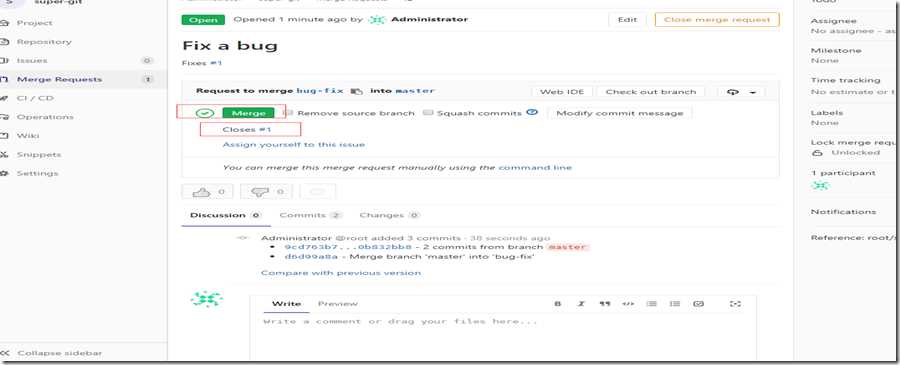Viewport: 900px width, 365px height.
Task: Open the Project sidebar icon
Action: click(x=4, y=23)
